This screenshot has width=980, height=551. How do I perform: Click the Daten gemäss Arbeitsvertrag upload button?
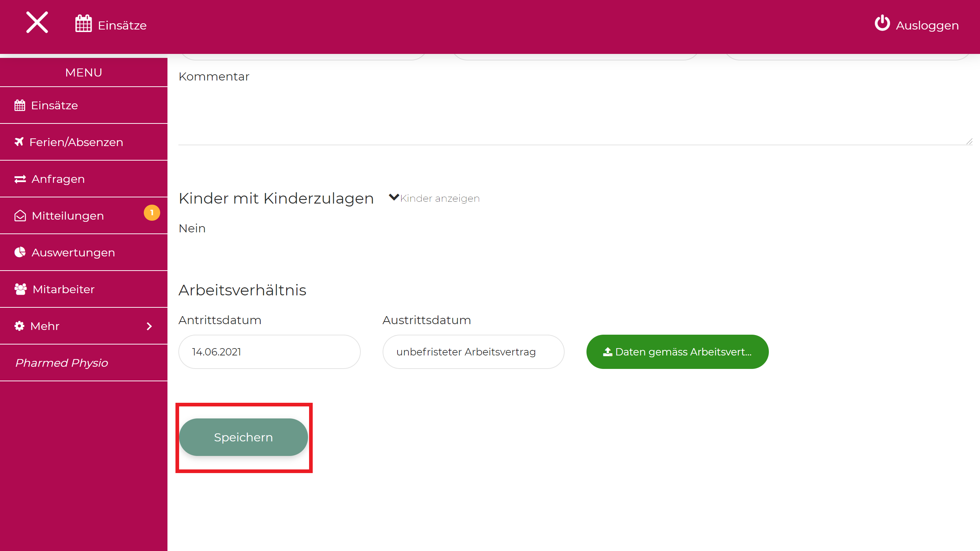[x=677, y=352]
